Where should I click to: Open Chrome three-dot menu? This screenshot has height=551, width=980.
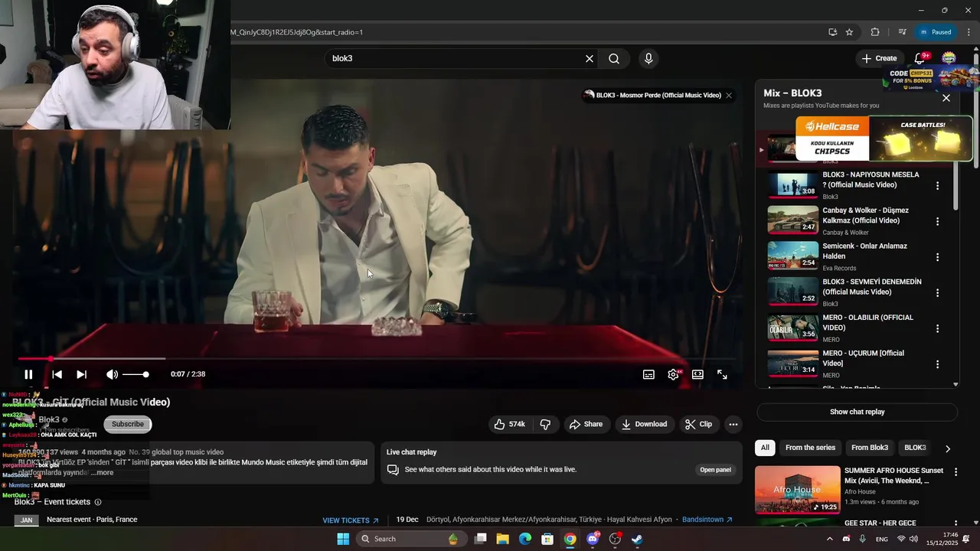click(969, 32)
